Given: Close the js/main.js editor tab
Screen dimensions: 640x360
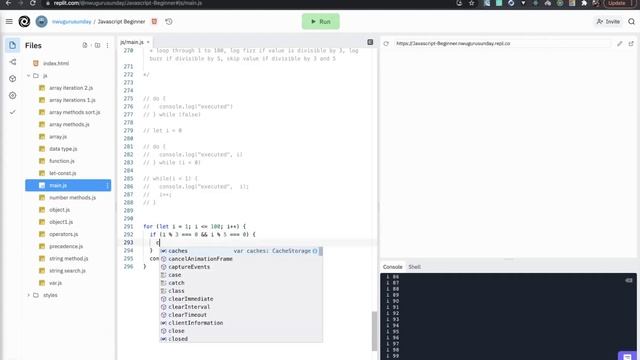Looking at the screenshot, I should [148, 42].
